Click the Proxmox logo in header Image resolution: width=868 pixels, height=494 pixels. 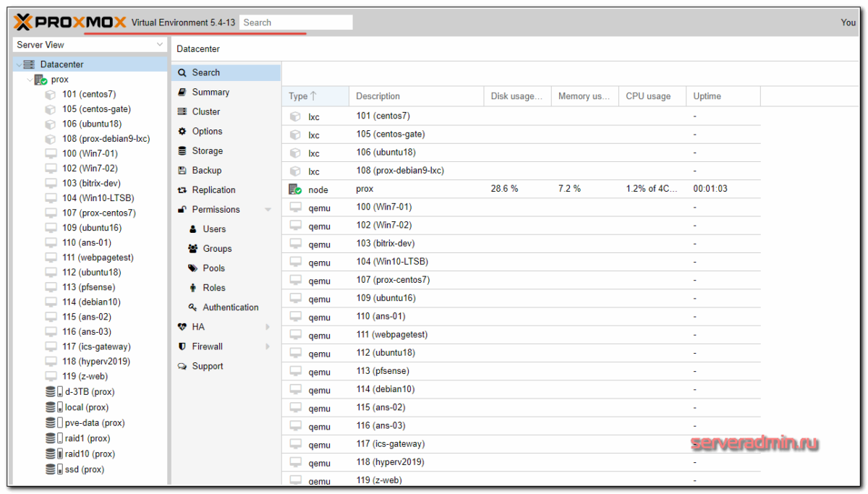[69, 22]
